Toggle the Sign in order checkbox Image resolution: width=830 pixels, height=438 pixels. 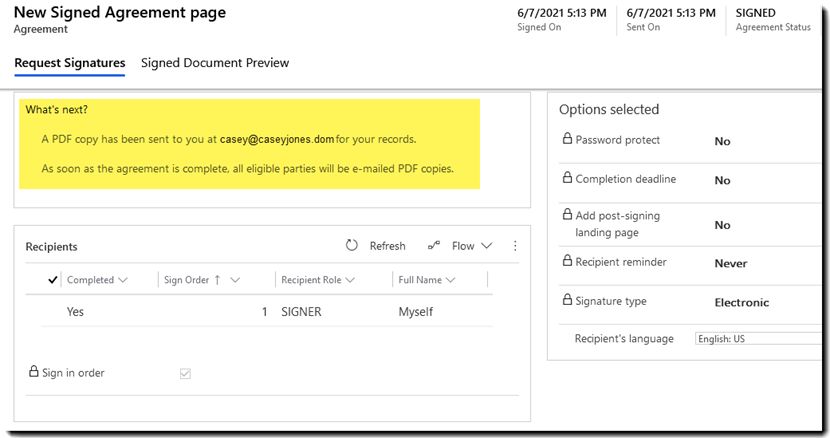coord(185,374)
